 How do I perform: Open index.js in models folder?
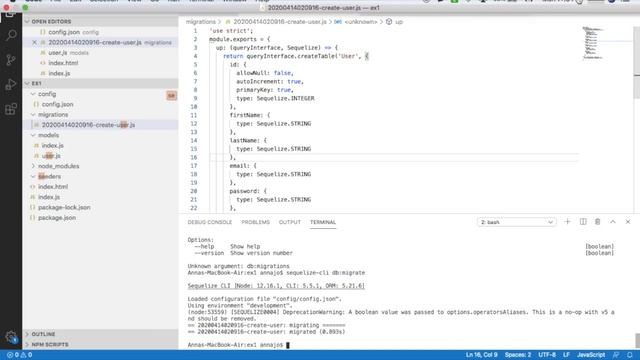(x=100, y=145)
